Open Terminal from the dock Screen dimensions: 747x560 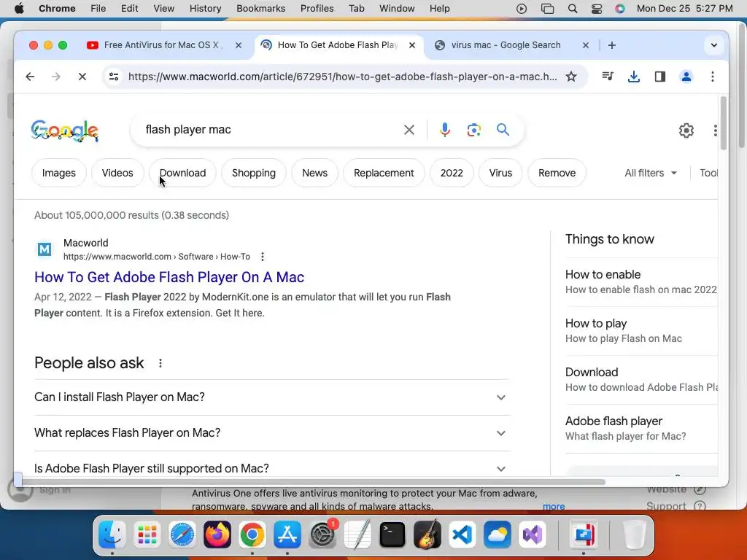click(392, 534)
